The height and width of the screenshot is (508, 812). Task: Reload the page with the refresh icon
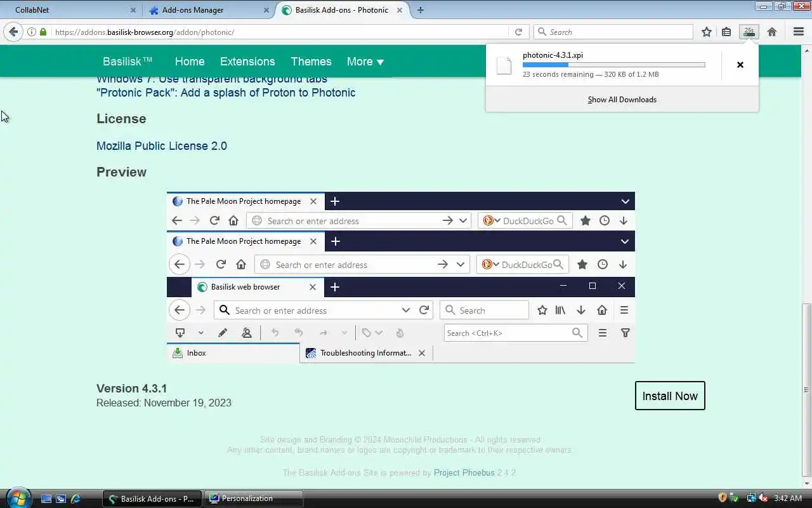[x=518, y=32]
